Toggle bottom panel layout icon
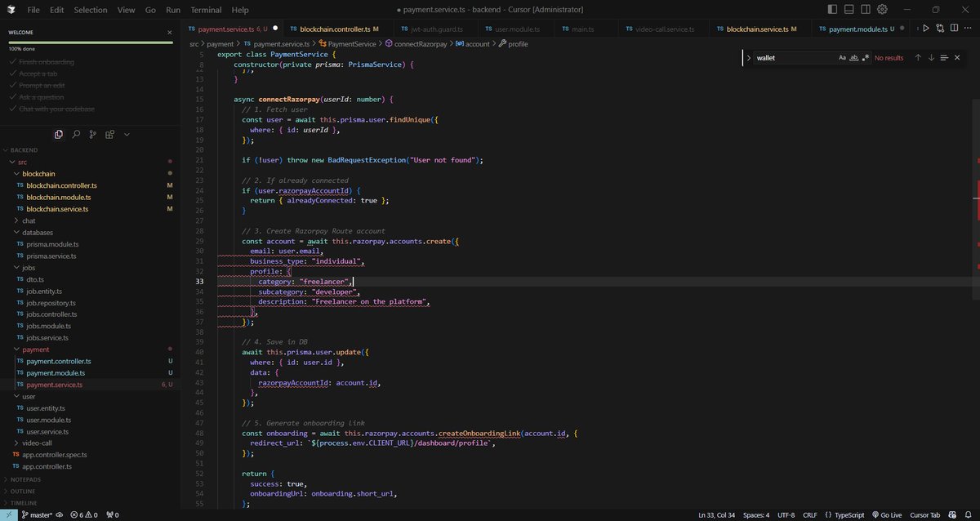 click(849, 10)
